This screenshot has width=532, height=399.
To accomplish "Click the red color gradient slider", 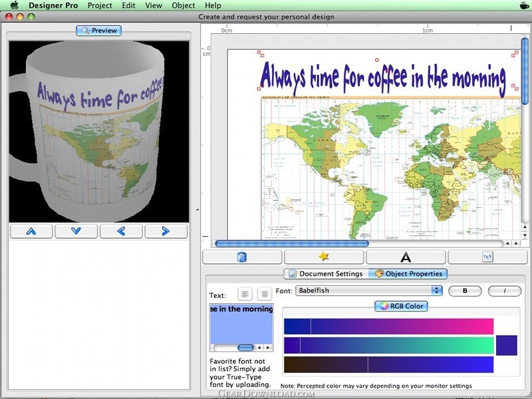I will (x=388, y=327).
